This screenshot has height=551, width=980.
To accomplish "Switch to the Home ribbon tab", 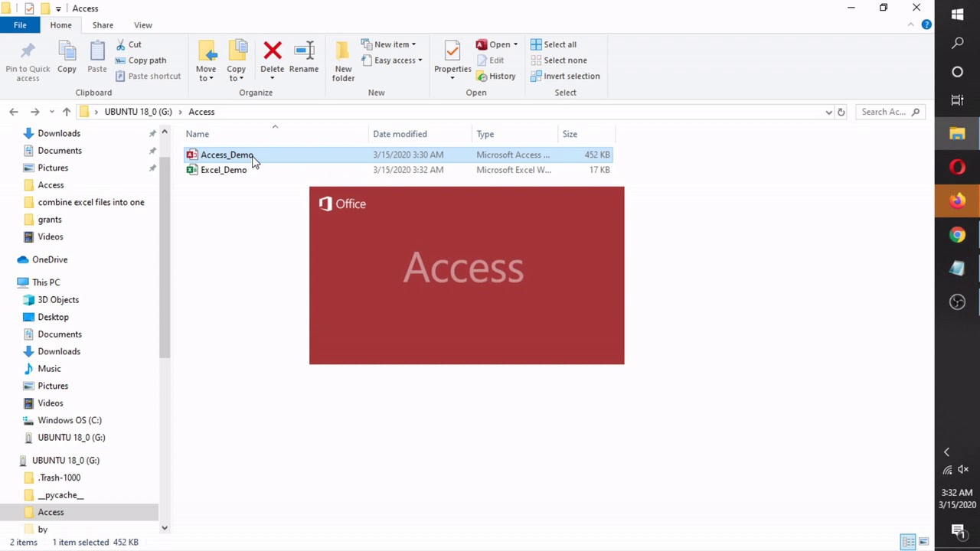I will point(60,25).
